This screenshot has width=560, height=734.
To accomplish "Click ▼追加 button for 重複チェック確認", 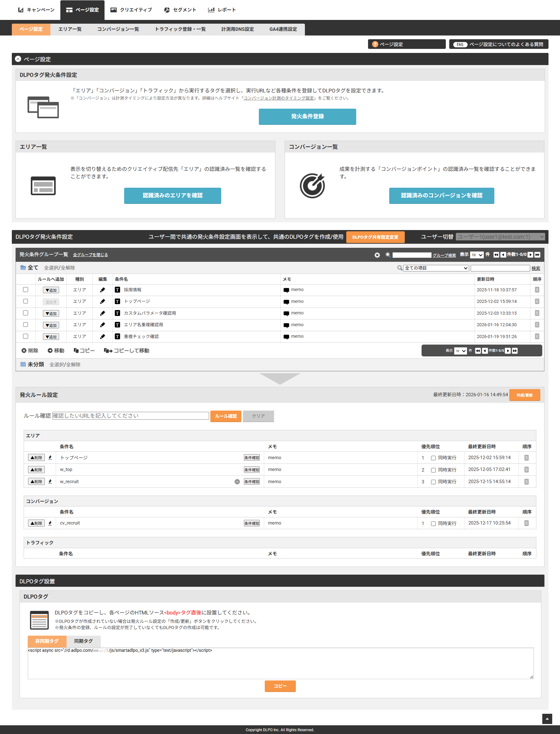I will [x=51, y=337].
